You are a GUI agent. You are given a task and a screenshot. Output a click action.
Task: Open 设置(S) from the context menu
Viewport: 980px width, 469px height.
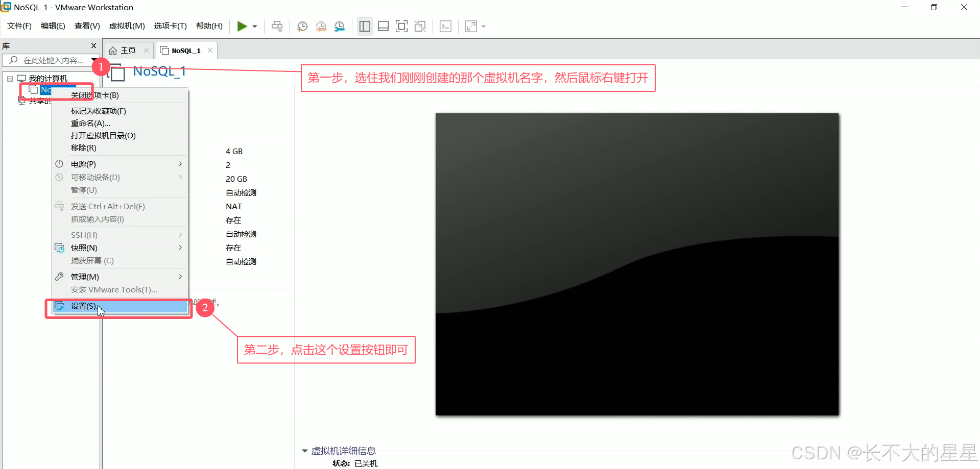(120, 306)
